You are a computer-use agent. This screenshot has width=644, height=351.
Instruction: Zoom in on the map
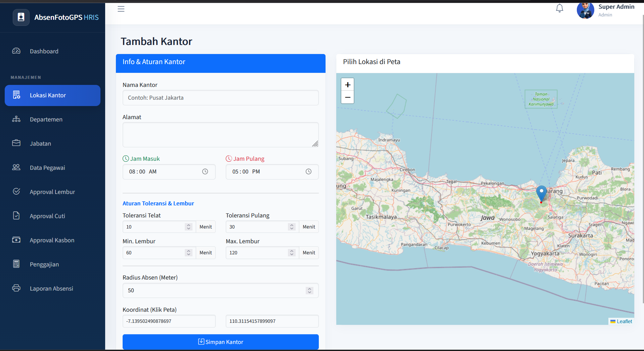[x=348, y=85]
